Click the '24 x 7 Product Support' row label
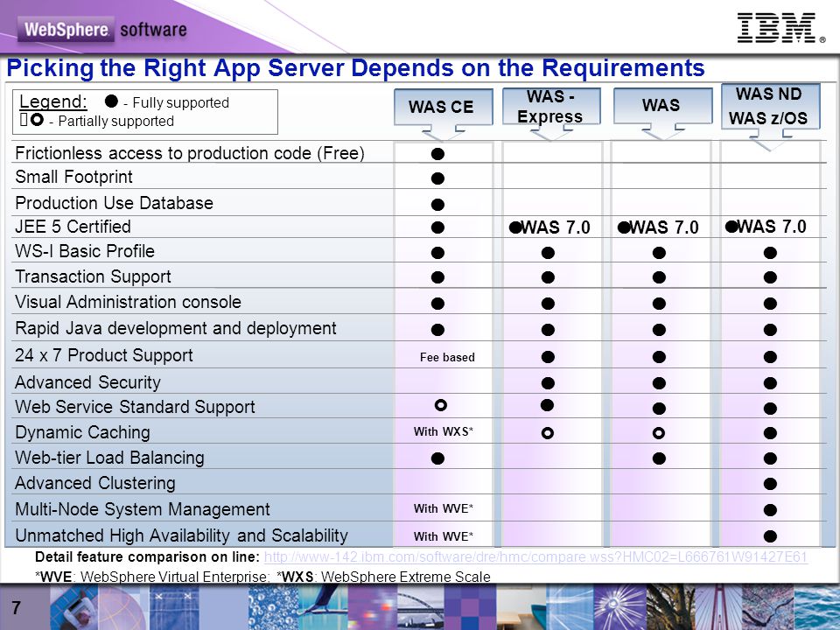Viewport: 840px width, 630px height. [x=104, y=355]
